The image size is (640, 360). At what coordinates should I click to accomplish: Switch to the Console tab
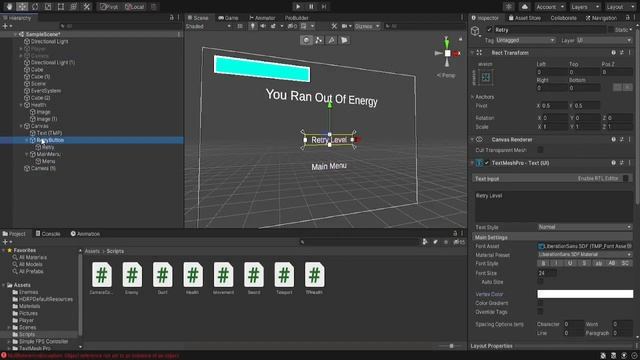click(48, 234)
